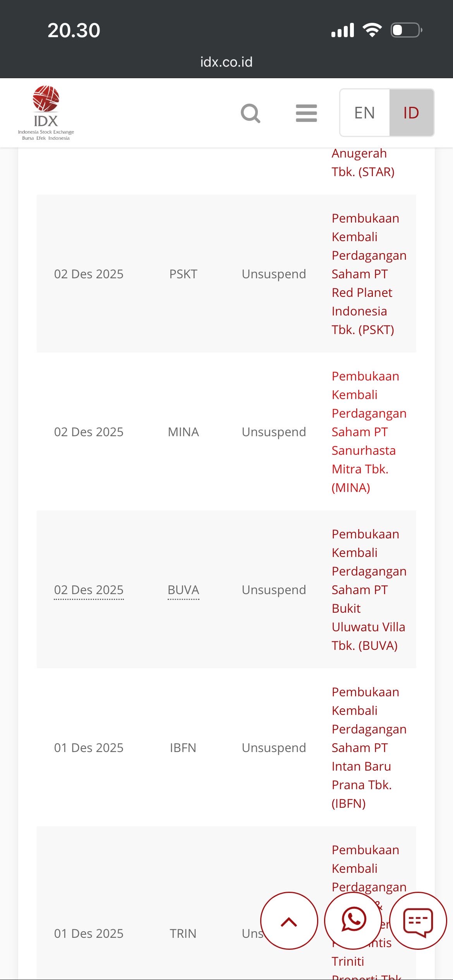
Task: Open MINA Sanurhasta Mitra announcement link
Action: (365, 432)
